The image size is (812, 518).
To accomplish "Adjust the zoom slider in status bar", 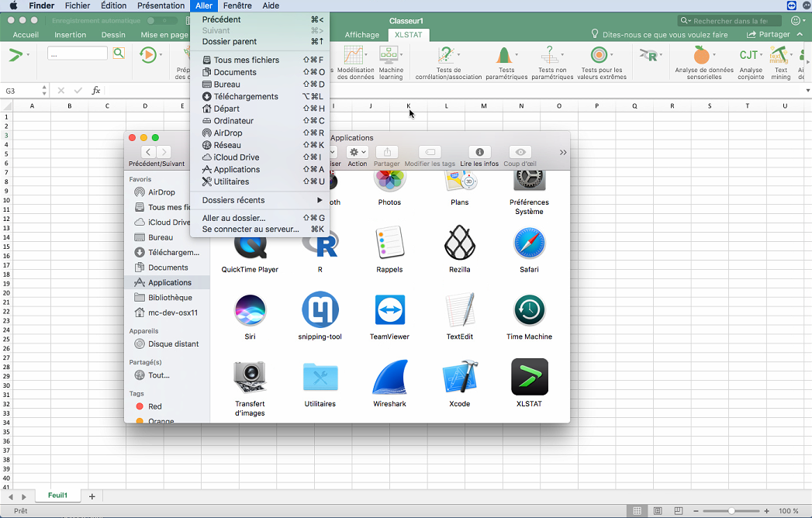I will pyautogui.click(x=732, y=511).
